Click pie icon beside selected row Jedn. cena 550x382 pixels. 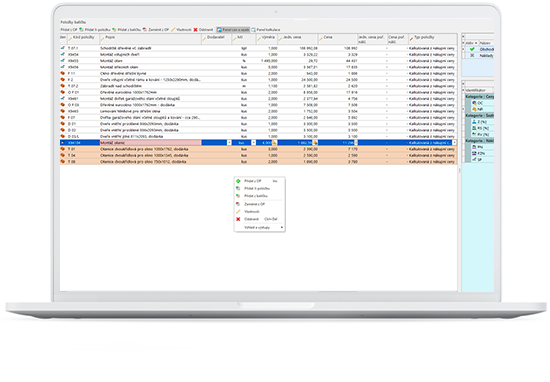(315, 143)
